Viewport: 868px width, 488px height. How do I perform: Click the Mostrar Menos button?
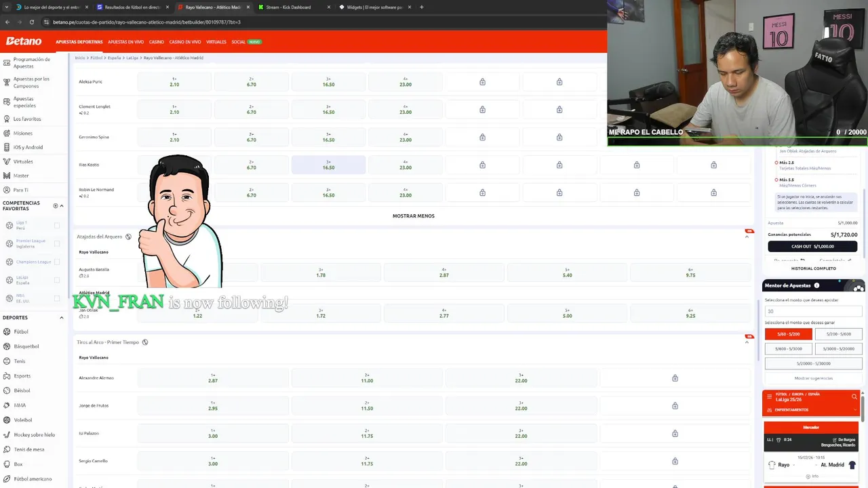click(413, 216)
